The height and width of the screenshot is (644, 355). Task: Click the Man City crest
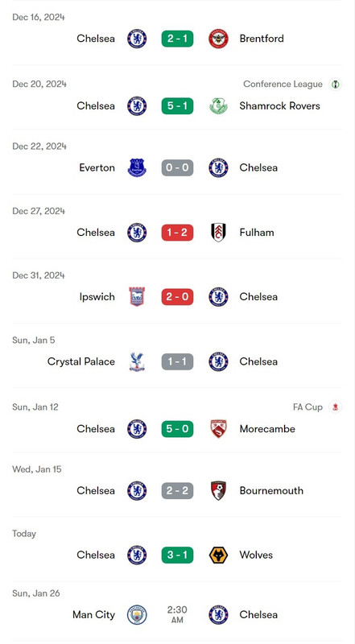(137, 615)
